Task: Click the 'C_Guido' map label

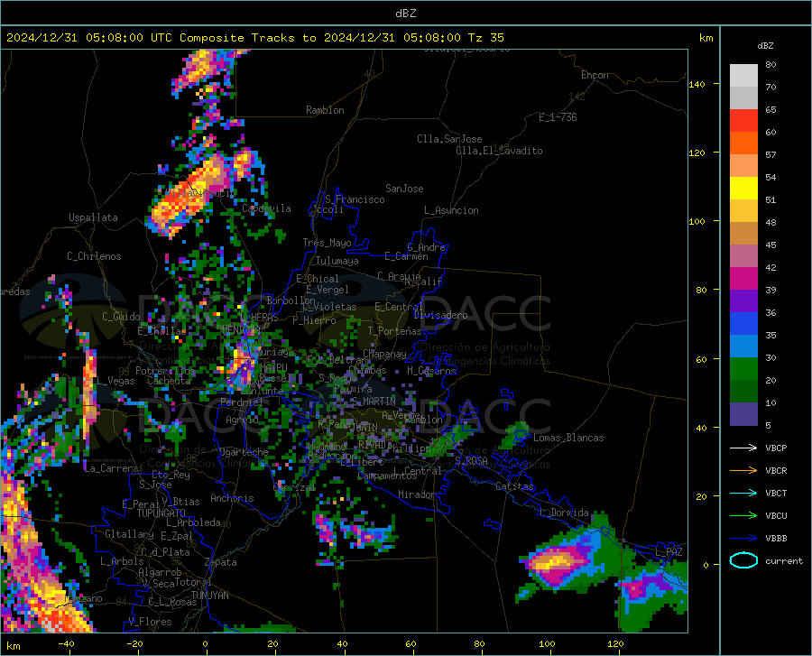Action: pos(121,317)
